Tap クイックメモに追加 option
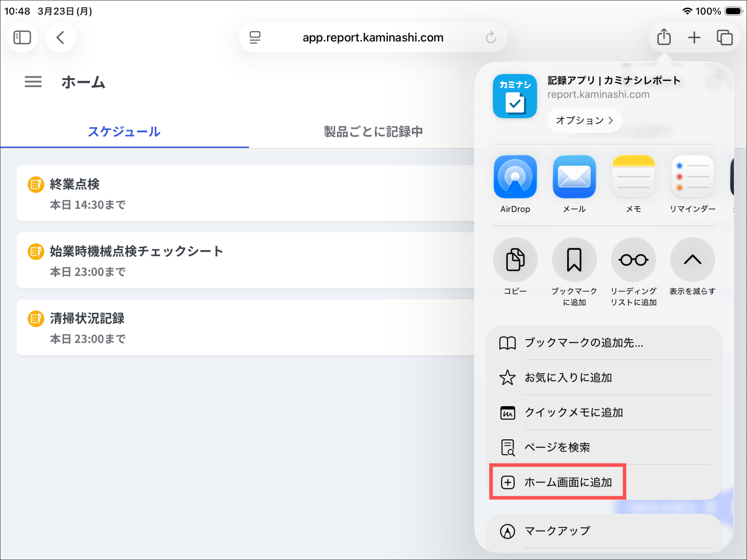Screen dimensions: 747x560 [573, 412]
